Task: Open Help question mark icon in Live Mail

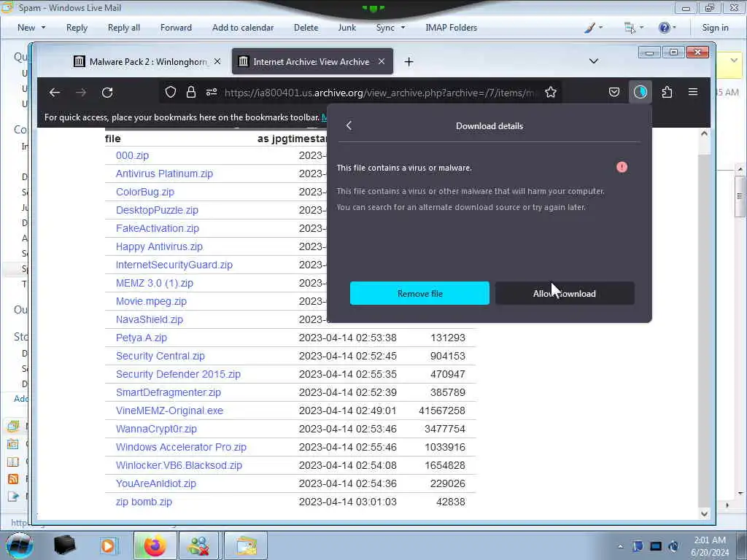Action: tap(667, 28)
